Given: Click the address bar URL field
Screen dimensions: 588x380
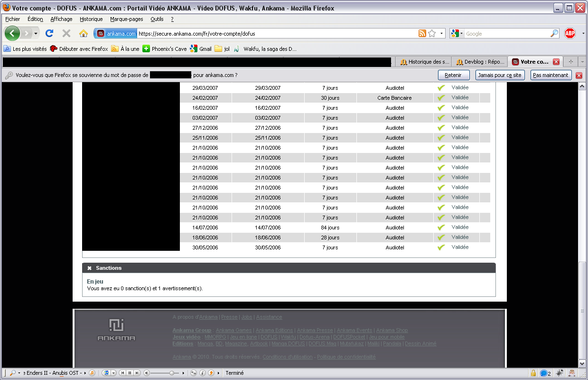Looking at the screenshot, I should pyautogui.click(x=277, y=33).
